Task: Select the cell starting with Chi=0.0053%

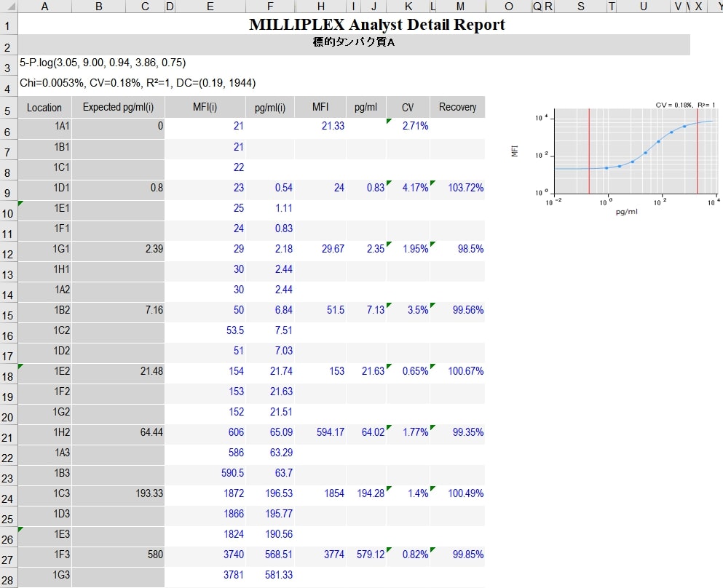Action: (x=138, y=83)
